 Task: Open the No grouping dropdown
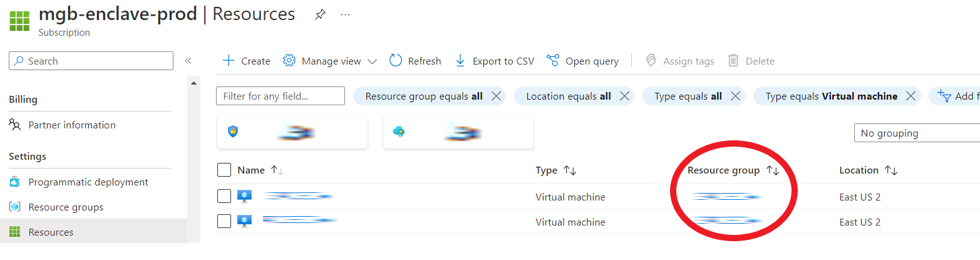tap(917, 133)
